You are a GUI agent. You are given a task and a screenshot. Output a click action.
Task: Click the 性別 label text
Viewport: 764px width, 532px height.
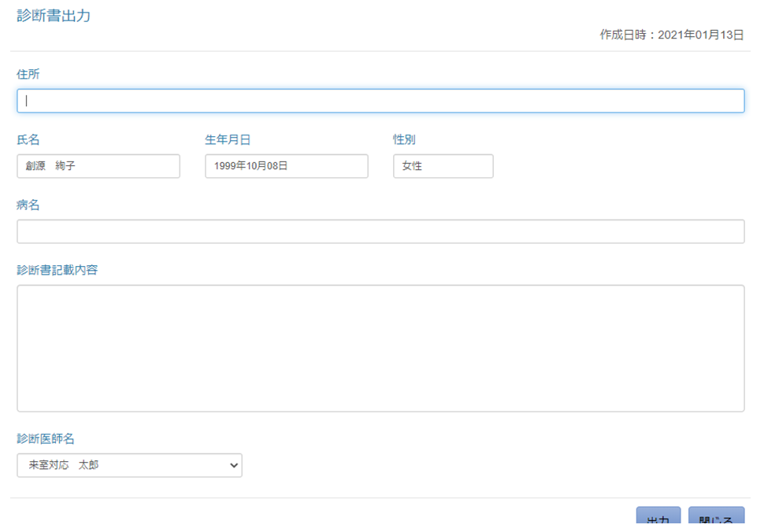[x=404, y=139]
